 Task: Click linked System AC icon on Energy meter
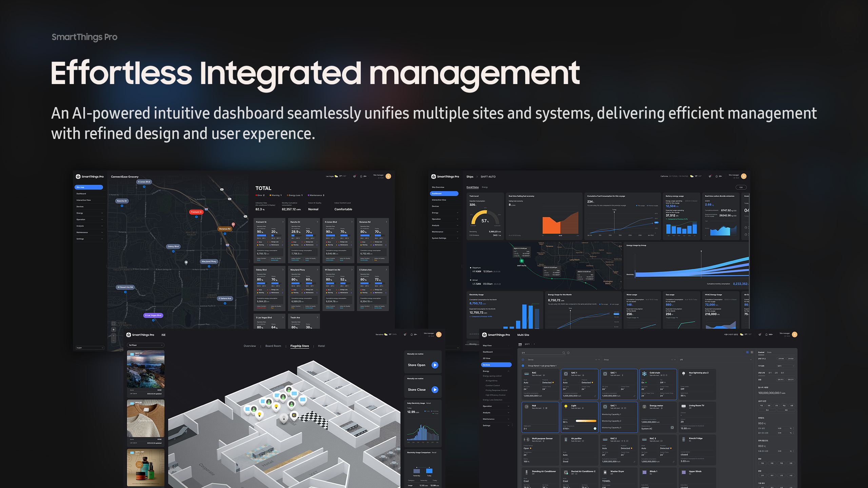pyautogui.click(x=672, y=428)
